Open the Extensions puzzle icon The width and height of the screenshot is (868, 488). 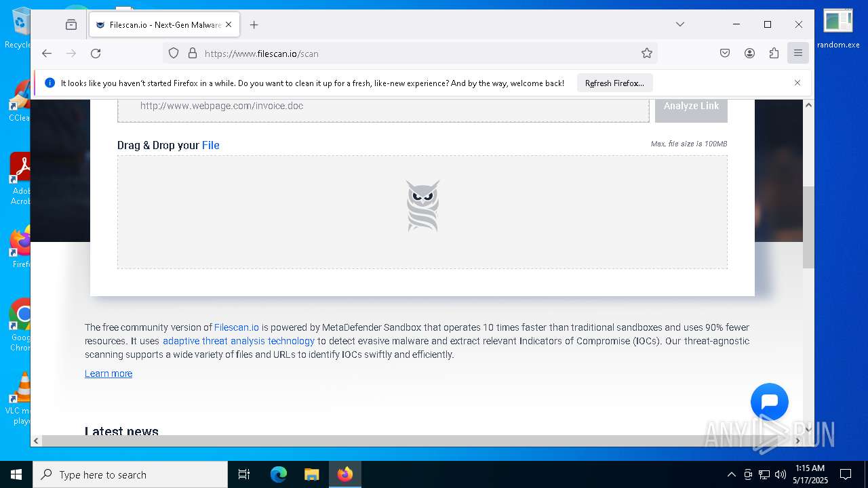click(x=774, y=54)
